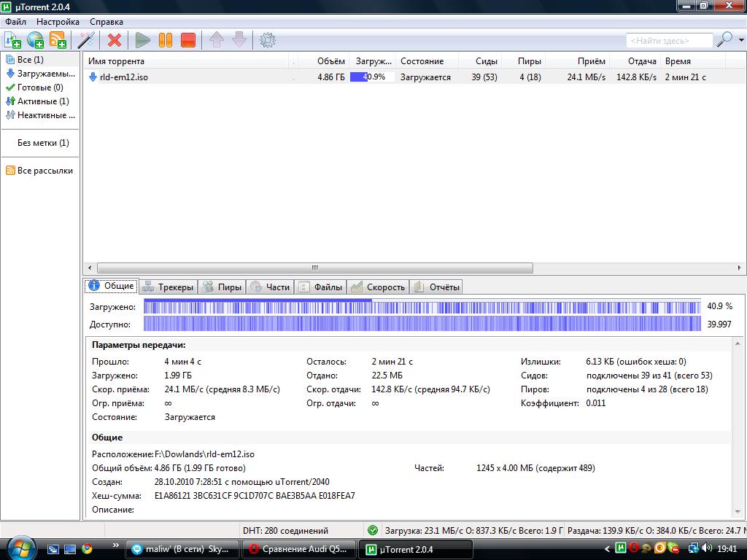747x560 pixels.
Task: Click Move Up Queue arrow icon
Action: pos(216,40)
